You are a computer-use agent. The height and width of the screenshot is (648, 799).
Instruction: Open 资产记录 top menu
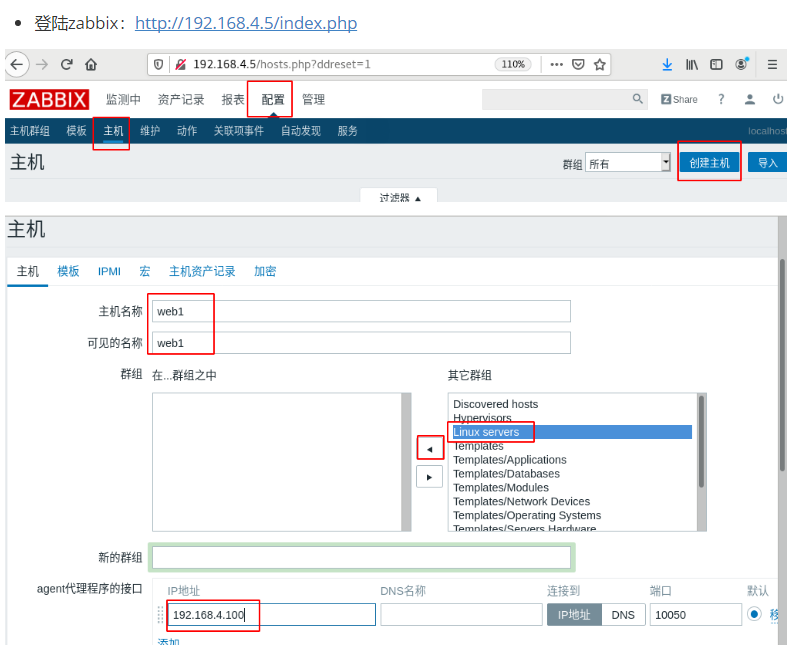pyautogui.click(x=181, y=99)
